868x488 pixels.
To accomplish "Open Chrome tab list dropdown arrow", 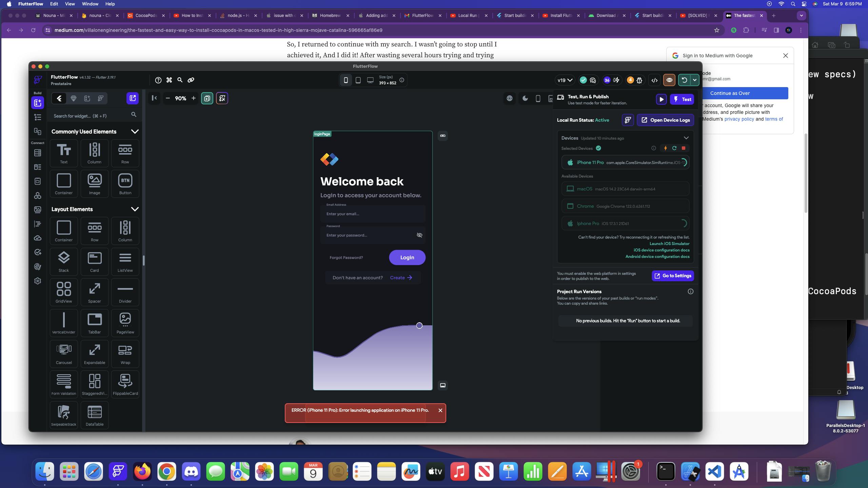I will (x=802, y=16).
